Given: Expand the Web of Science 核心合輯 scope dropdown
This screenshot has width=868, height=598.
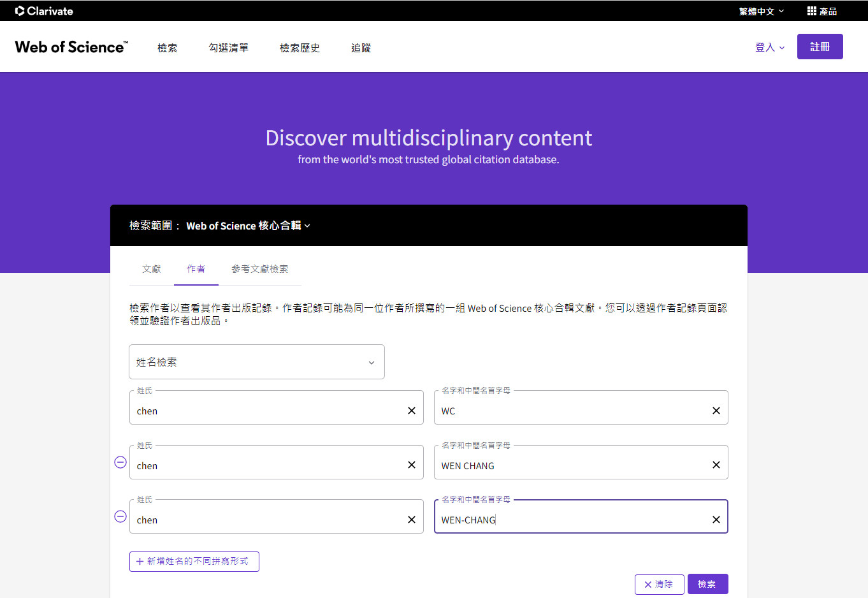Looking at the screenshot, I should coord(248,226).
